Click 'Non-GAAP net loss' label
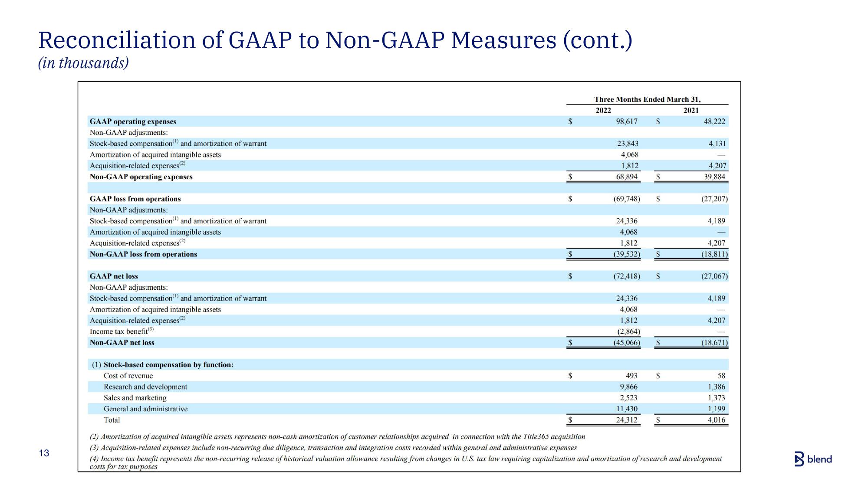Image resolution: width=868 pixels, height=488 pixels. 122,343
